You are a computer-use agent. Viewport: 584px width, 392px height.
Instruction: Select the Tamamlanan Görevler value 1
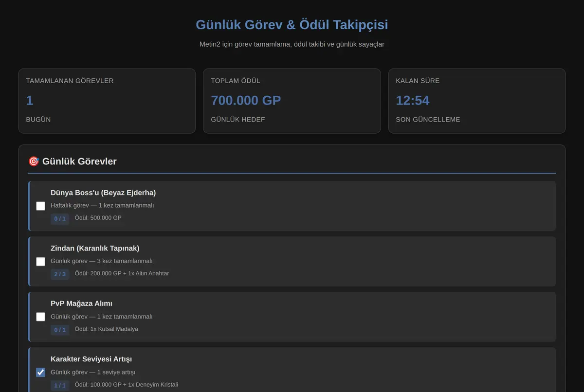point(30,100)
